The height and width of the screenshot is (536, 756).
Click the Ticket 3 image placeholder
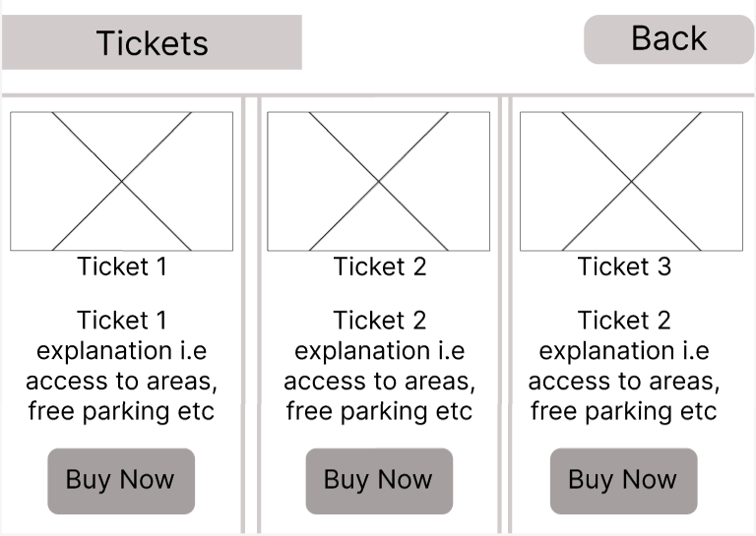click(x=631, y=181)
